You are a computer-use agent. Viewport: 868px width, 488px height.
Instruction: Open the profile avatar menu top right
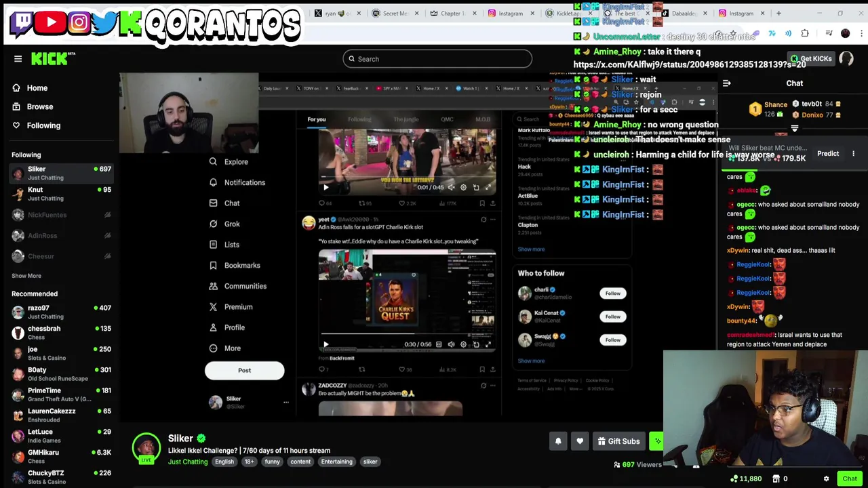coord(846,59)
